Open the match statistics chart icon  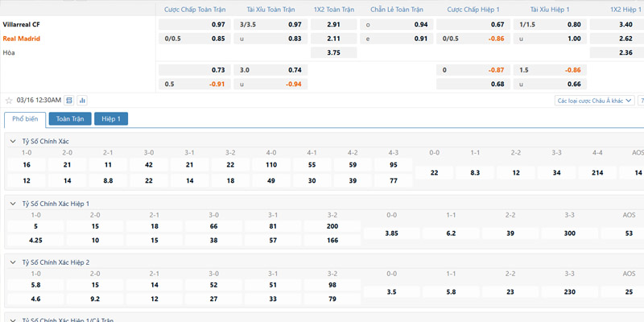click(x=82, y=100)
